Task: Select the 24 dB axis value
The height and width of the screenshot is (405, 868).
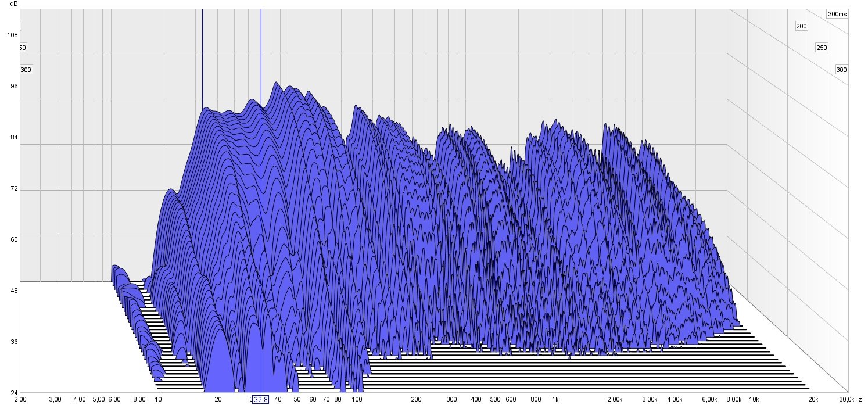Action: point(12,392)
